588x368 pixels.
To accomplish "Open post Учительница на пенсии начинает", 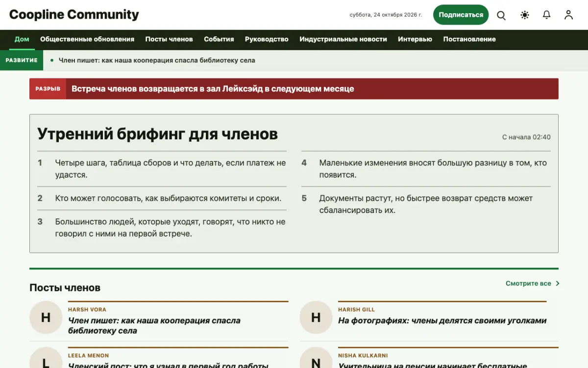I will click(x=433, y=365).
